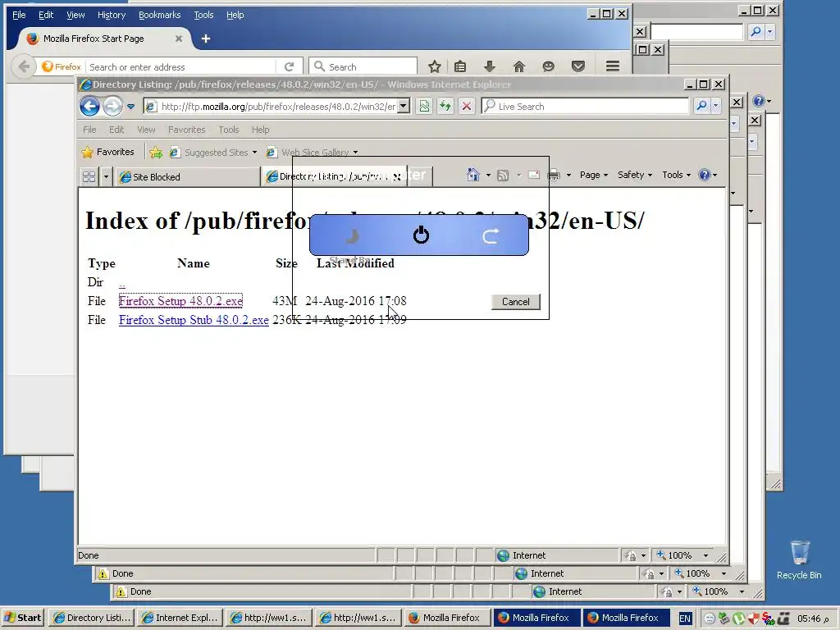This screenshot has width=840, height=630.
Task: Click Internet zone globe in front IE status bar
Action: click(503, 555)
